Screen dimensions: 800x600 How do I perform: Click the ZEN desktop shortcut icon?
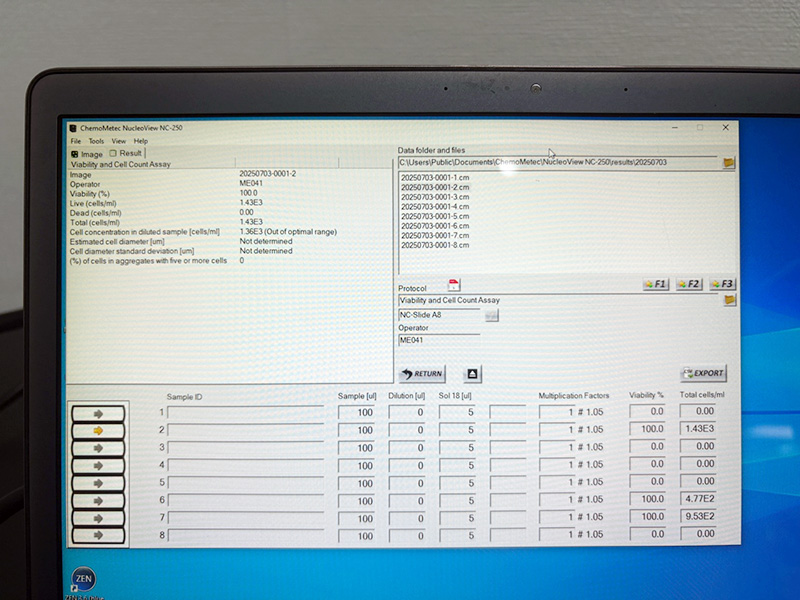coord(84,580)
